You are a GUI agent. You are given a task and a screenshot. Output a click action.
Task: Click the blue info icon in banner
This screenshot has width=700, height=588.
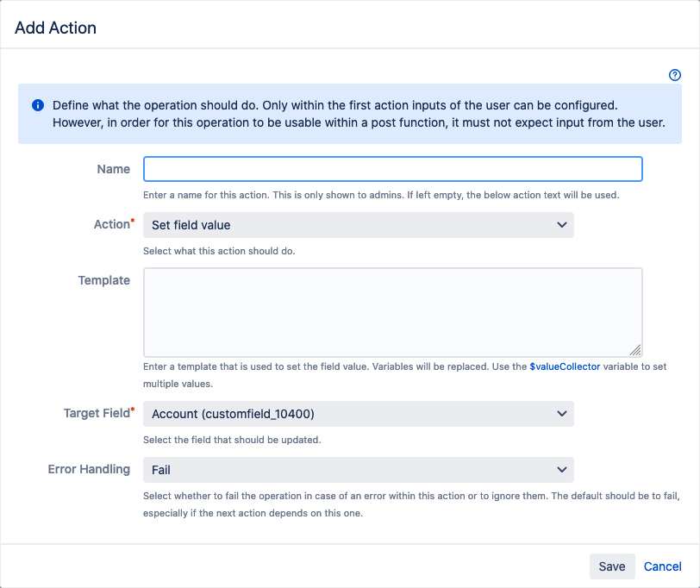38,105
